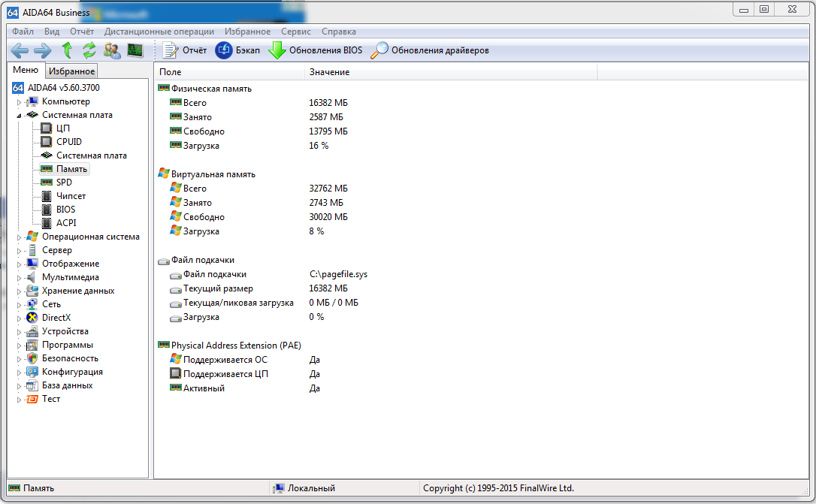Click Обновления драйверов toolbar button
Screen dimensions: 816x504
430,50
